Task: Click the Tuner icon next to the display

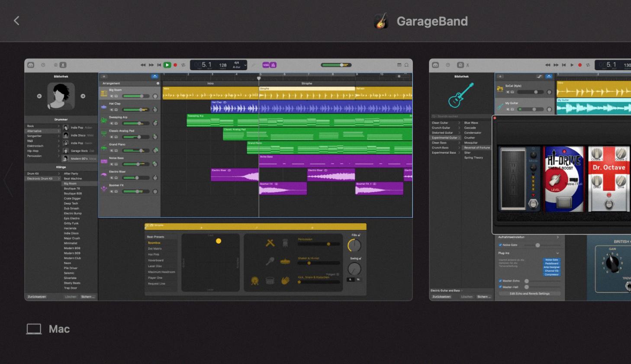Action: pyautogui.click(x=254, y=65)
